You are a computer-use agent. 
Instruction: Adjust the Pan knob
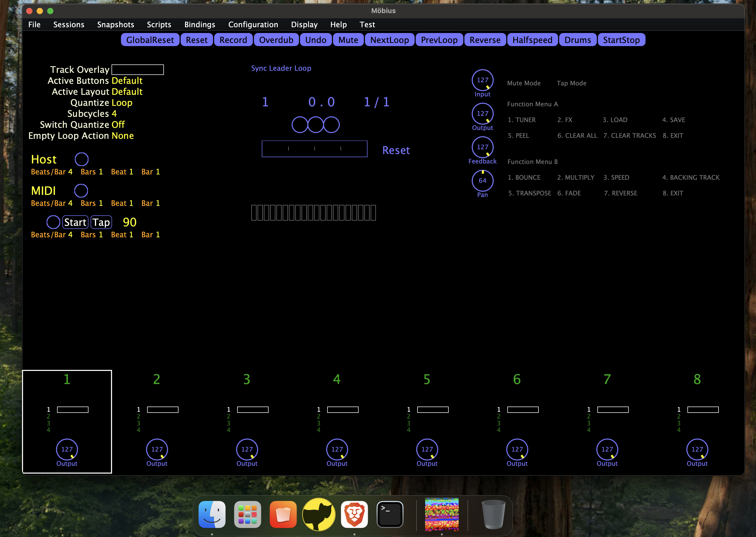click(482, 180)
